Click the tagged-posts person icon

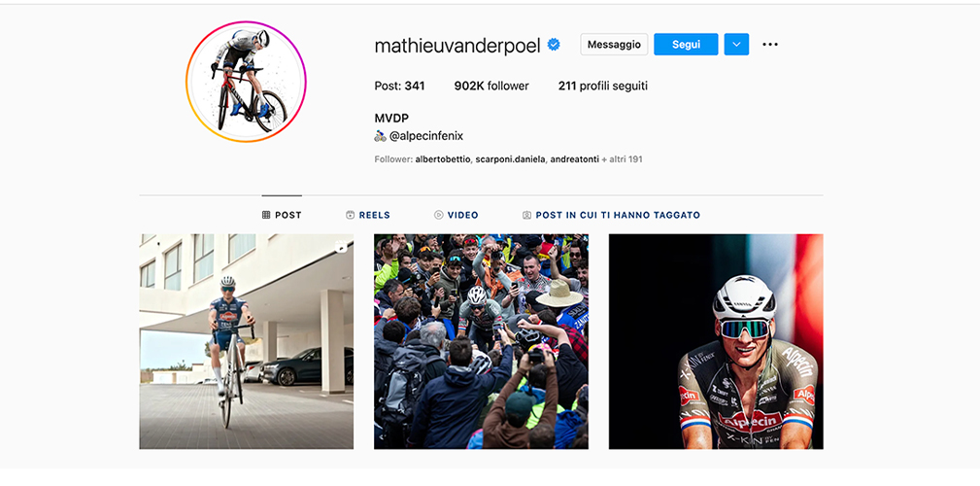pos(526,215)
